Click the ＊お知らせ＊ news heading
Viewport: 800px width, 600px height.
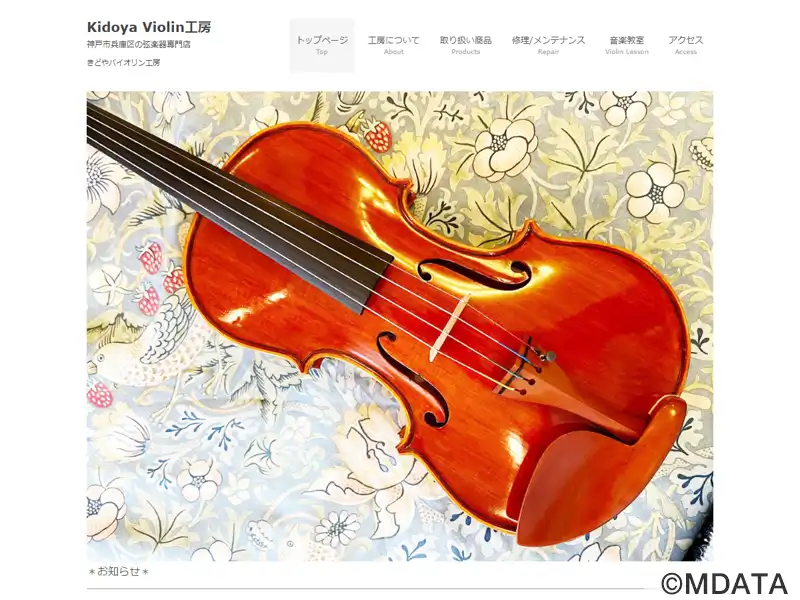(x=118, y=571)
